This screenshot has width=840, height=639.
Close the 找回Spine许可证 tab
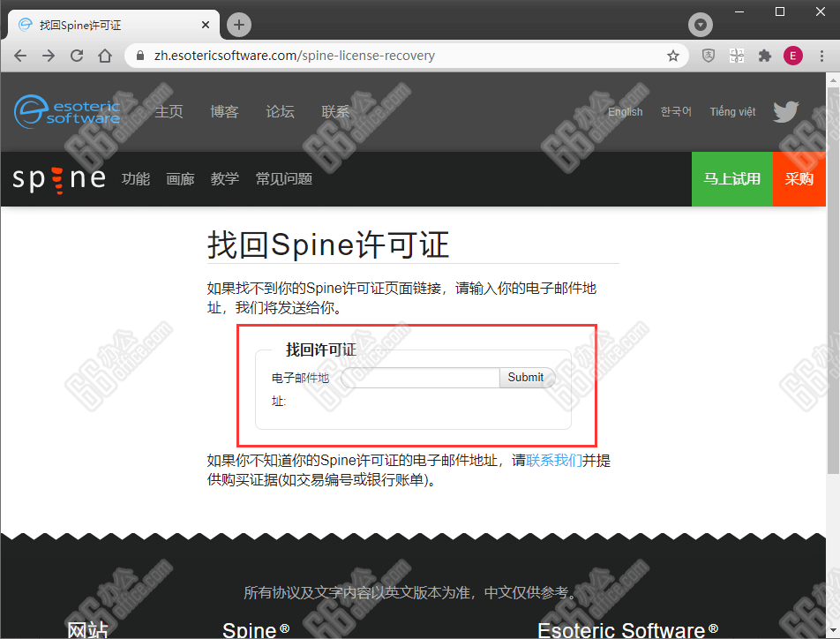point(206,25)
